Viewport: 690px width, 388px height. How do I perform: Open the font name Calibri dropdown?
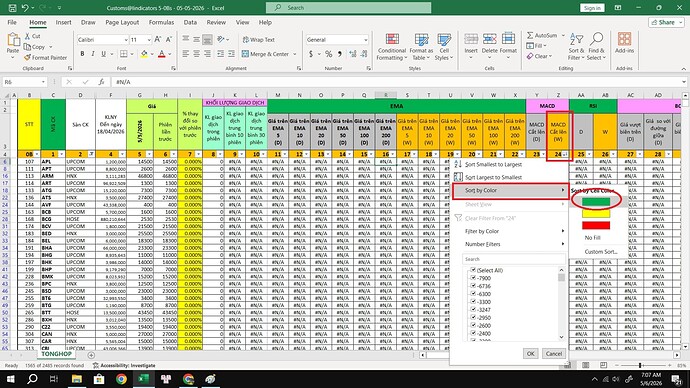tap(125, 40)
